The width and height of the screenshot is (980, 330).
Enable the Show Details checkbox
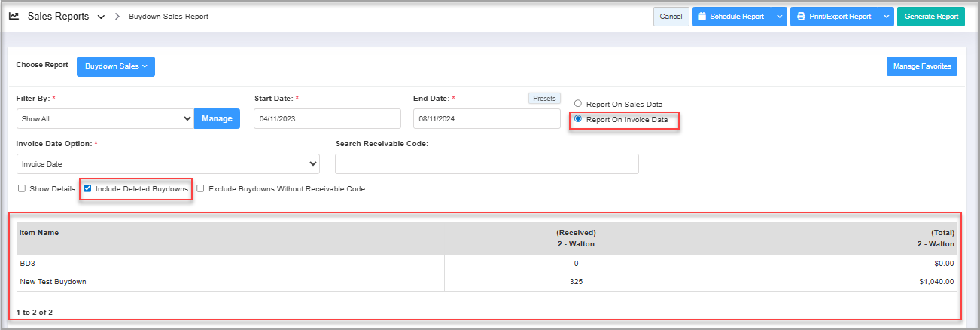click(22, 189)
